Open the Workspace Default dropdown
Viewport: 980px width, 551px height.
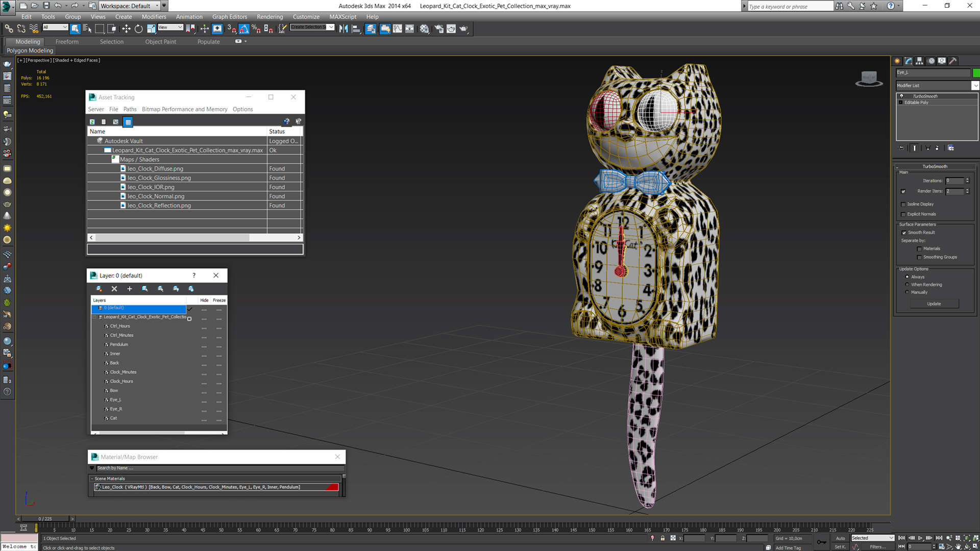pos(129,6)
